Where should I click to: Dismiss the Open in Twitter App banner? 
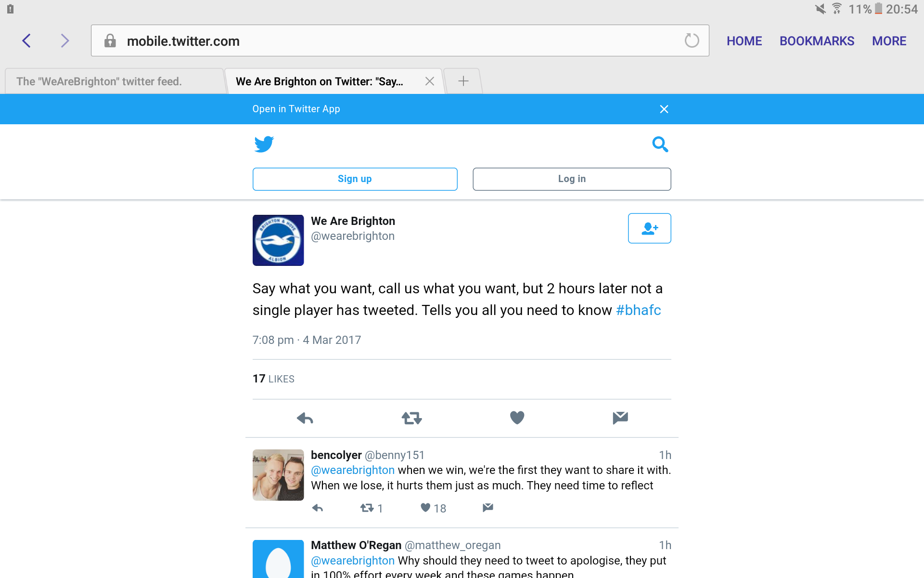(664, 109)
